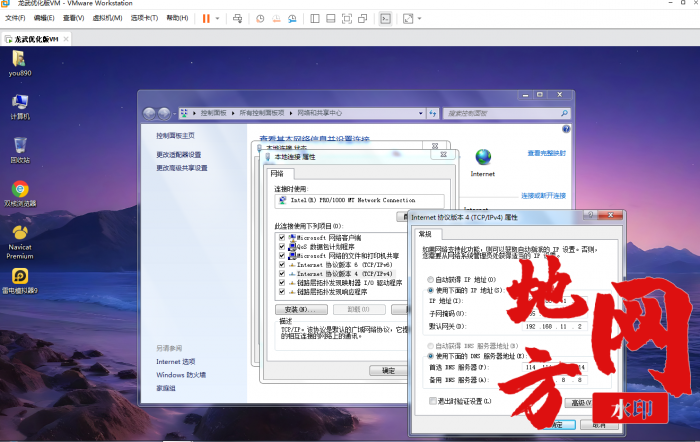
Task: Toggle Microsoft 网络的文件和打印机共享 checkbox
Action: pos(282,256)
